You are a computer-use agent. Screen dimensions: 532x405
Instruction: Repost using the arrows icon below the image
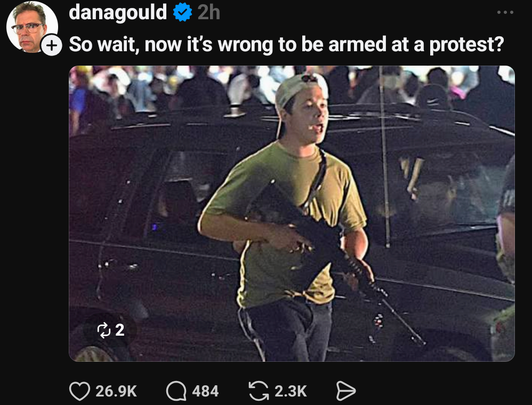(259, 391)
